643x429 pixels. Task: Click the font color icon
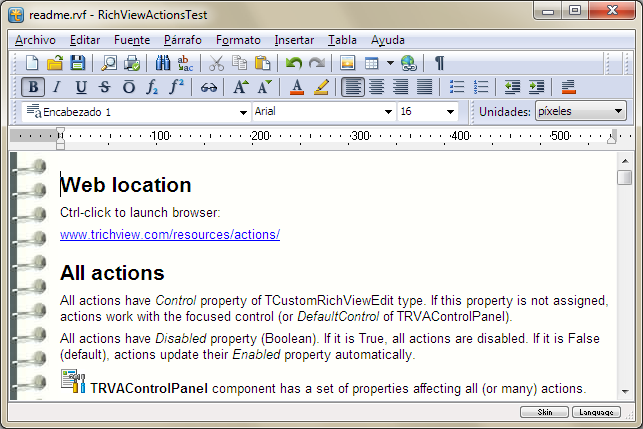point(297,87)
